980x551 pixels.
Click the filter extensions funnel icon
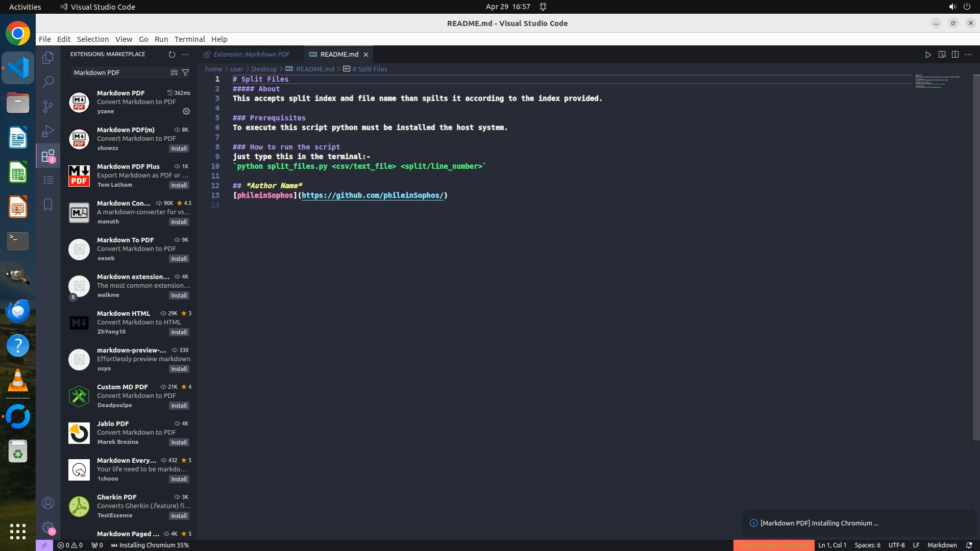point(185,72)
